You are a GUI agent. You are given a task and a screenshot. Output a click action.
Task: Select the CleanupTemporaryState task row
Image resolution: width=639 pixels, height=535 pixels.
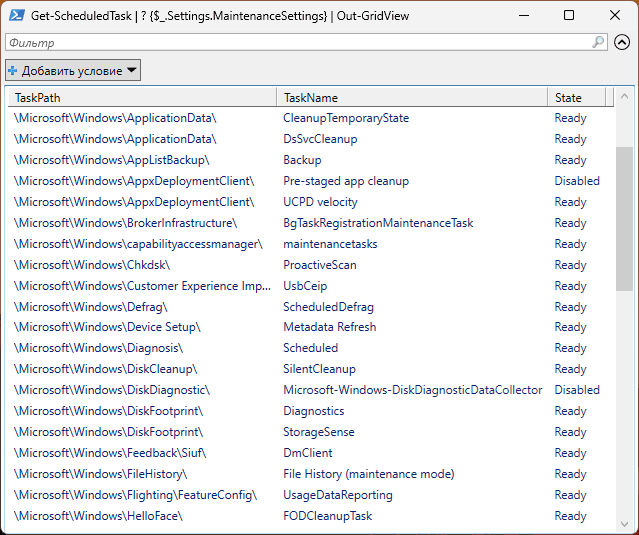click(x=311, y=118)
